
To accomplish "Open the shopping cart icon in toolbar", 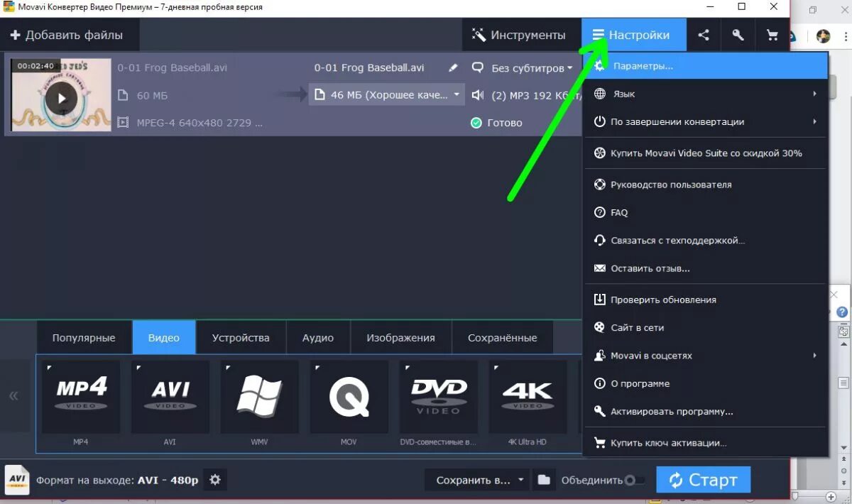I will point(772,35).
